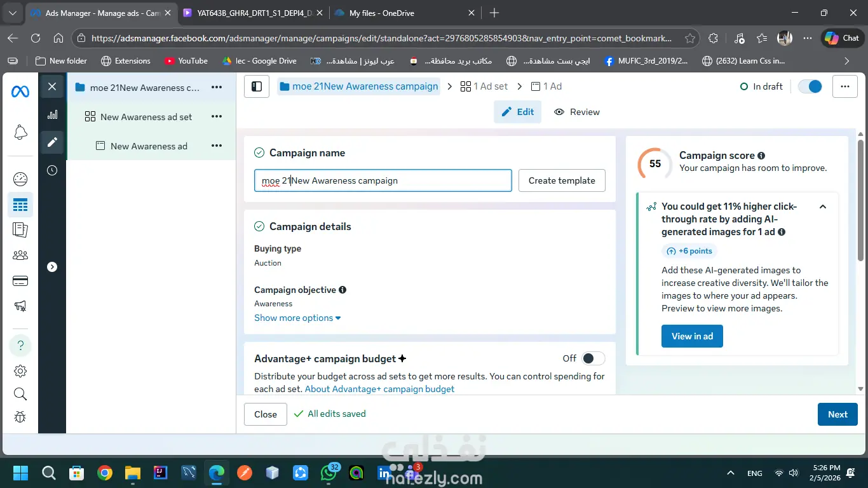Expand Show more options
This screenshot has width=868, height=488.
(297, 318)
